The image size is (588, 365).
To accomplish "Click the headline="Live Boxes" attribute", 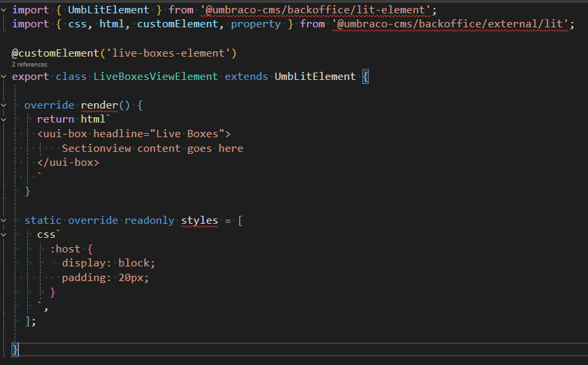I will click(158, 134).
